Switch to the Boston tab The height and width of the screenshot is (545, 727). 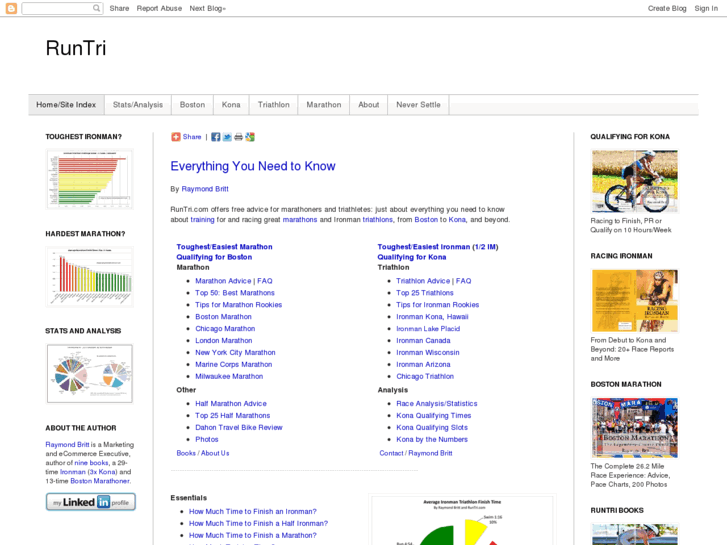tap(192, 105)
